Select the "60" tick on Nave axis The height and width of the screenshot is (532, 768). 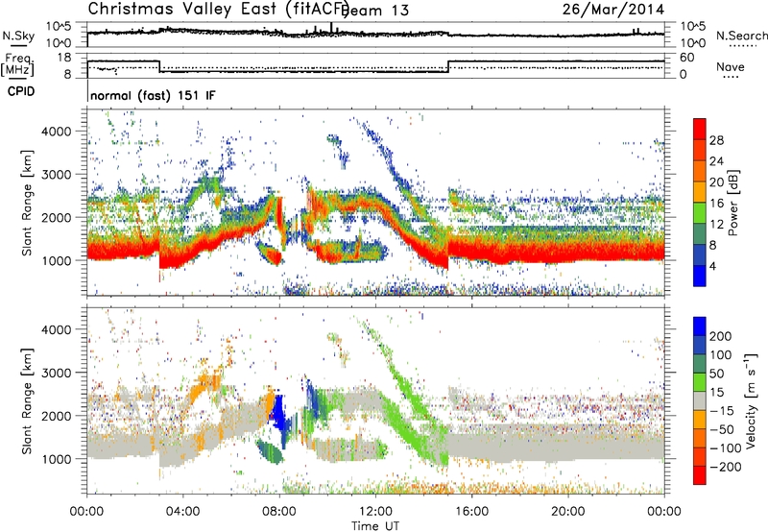687,58
